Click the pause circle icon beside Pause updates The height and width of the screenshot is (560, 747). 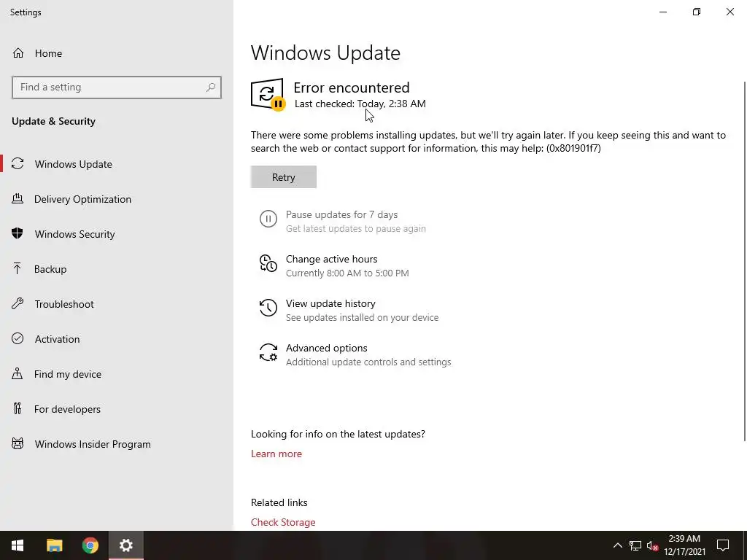click(x=268, y=219)
